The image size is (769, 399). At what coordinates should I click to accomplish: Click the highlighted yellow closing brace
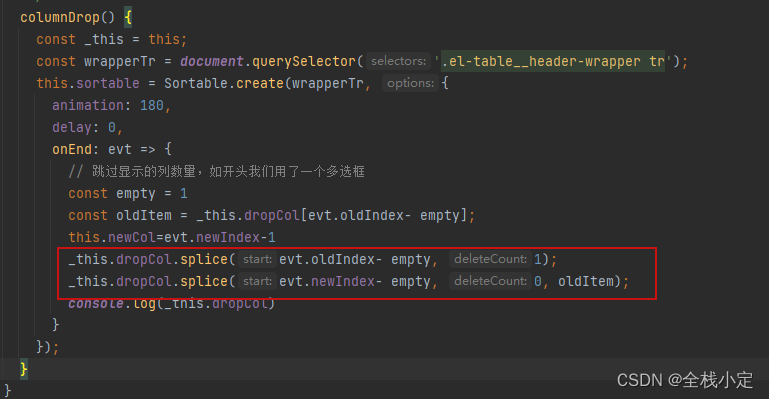(x=24, y=369)
